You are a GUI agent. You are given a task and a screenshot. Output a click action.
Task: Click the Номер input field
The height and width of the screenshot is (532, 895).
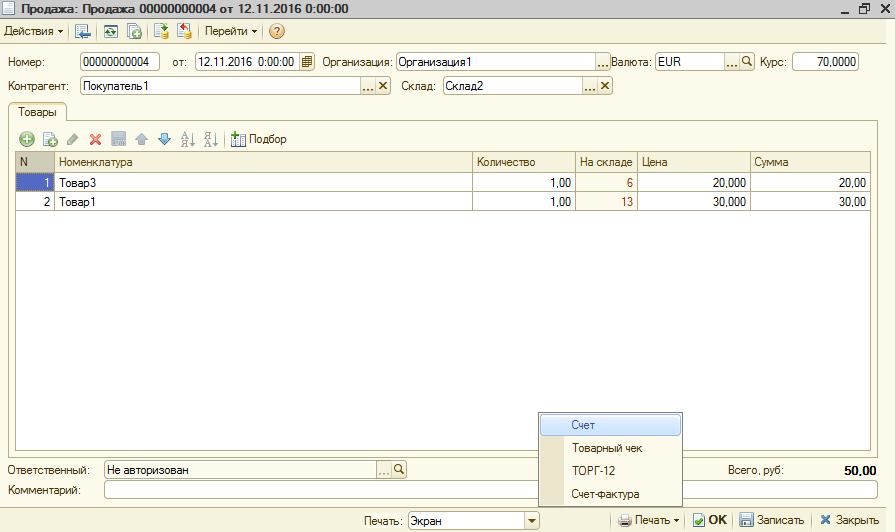(x=119, y=62)
